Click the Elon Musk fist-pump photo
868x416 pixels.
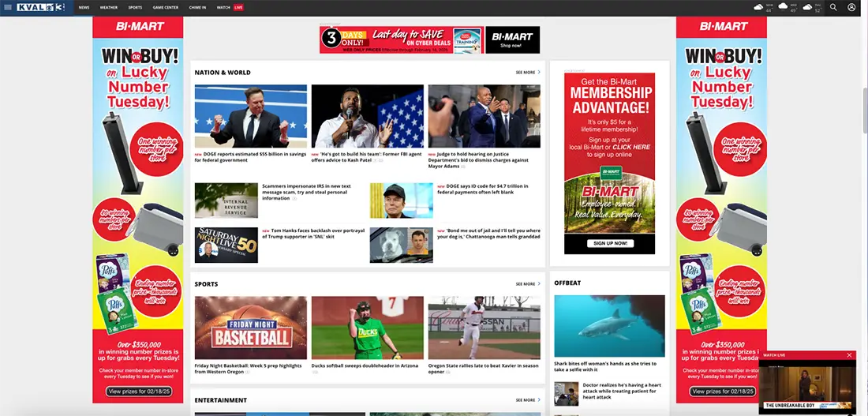251,116
